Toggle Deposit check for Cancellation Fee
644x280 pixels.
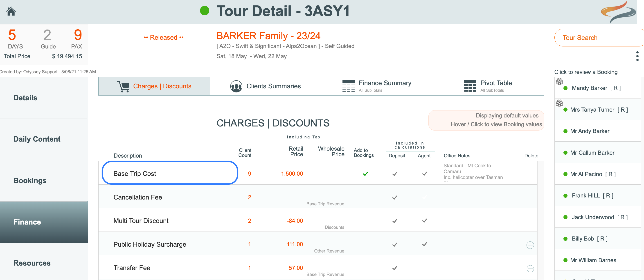pyautogui.click(x=394, y=198)
